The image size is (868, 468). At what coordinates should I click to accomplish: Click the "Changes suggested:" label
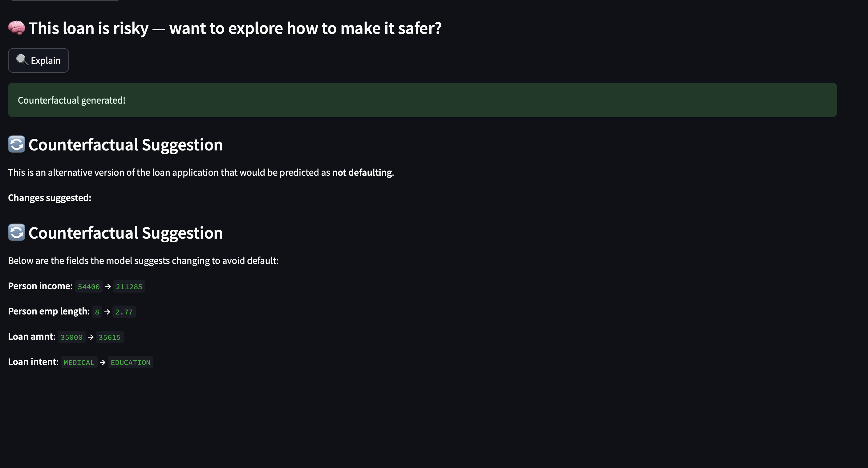pos(50,198)
